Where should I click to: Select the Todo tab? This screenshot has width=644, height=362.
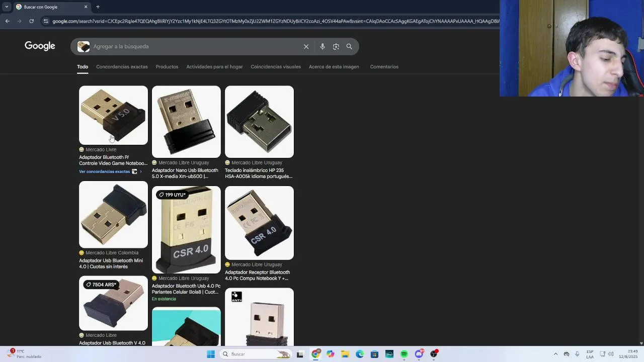coord(83,67)
